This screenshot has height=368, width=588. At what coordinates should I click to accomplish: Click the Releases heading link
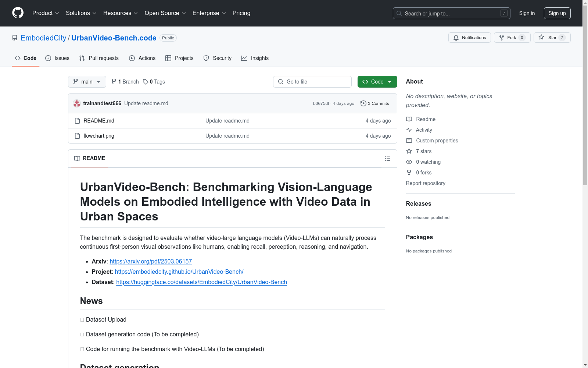tap(419, 204)
